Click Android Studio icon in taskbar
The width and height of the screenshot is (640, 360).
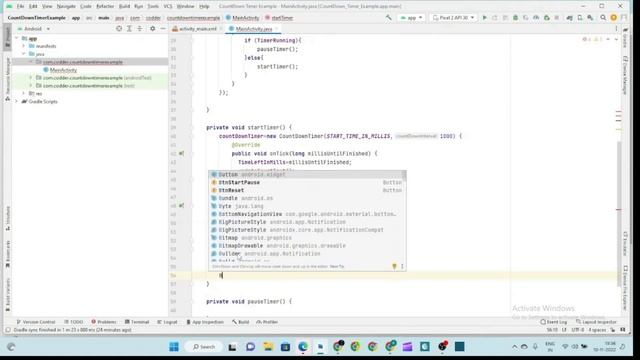coord(320,347)
